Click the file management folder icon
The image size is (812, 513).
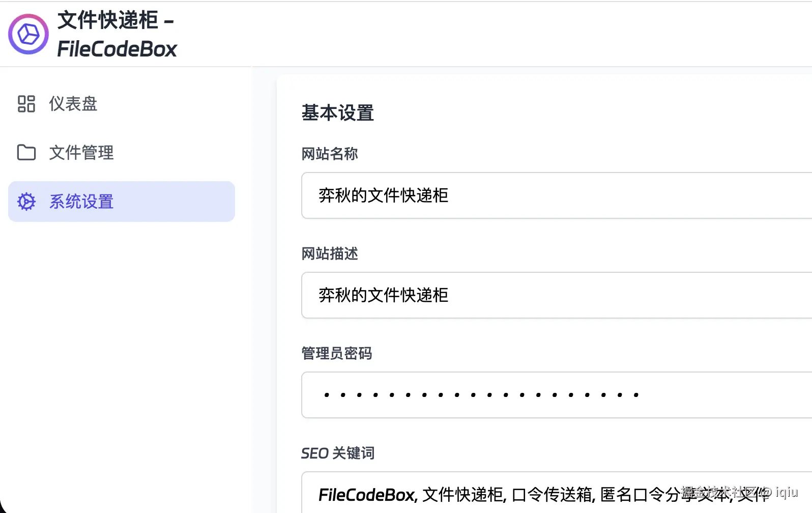point(26,153)
